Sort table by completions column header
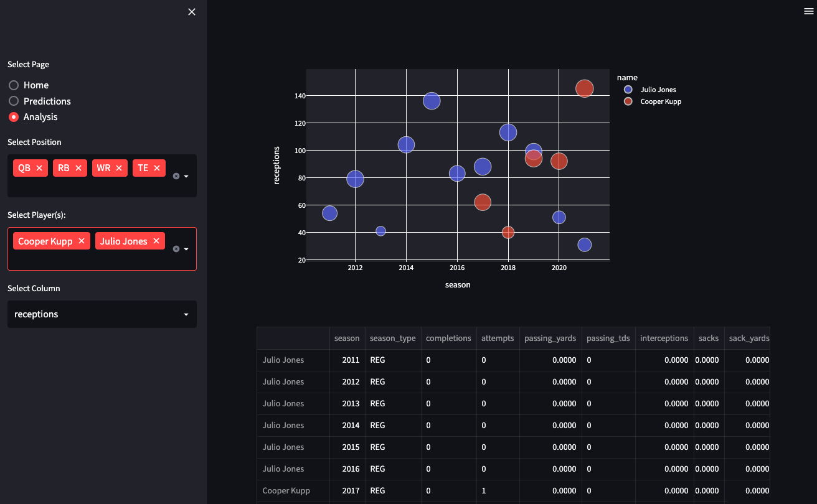Image resolution: width=817 pixels, height=504 pixels. [x=448, y=338]
